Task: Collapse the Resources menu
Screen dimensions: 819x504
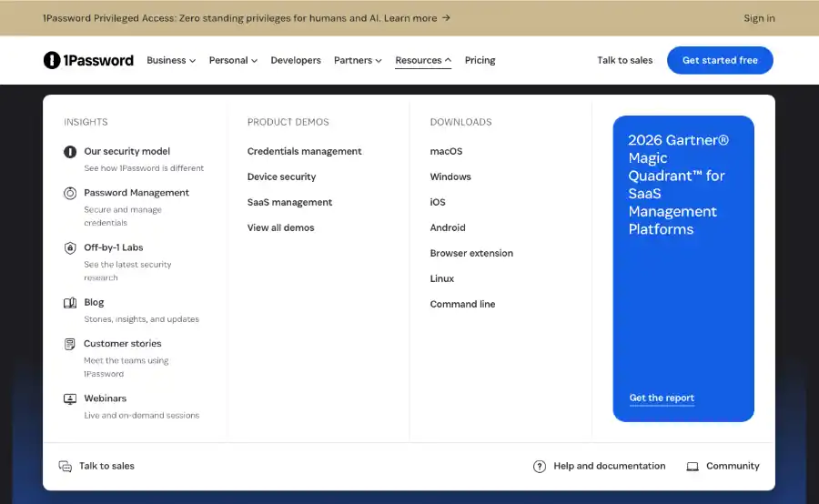Action: click(x=423, y=60)
